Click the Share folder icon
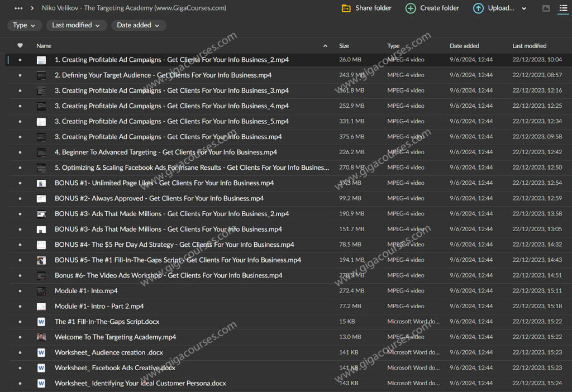The width and height of the screenshot is (572, 392). (x=346, y=8)
